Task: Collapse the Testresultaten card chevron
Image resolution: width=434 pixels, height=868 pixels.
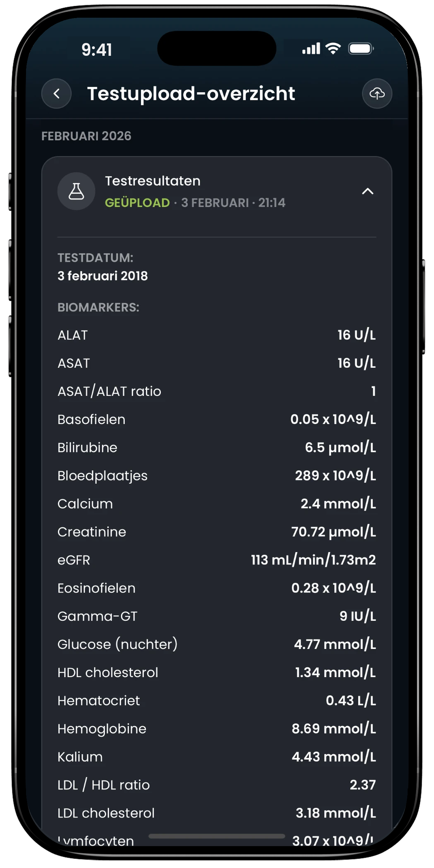Action: [368, 191]
